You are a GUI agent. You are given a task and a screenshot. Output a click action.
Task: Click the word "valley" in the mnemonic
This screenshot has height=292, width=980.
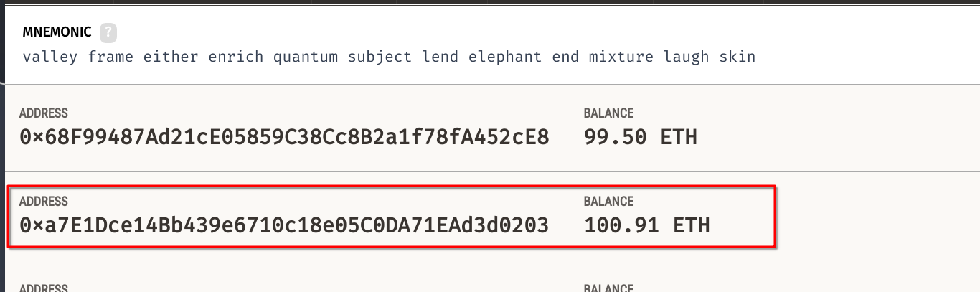coord(50,57)
